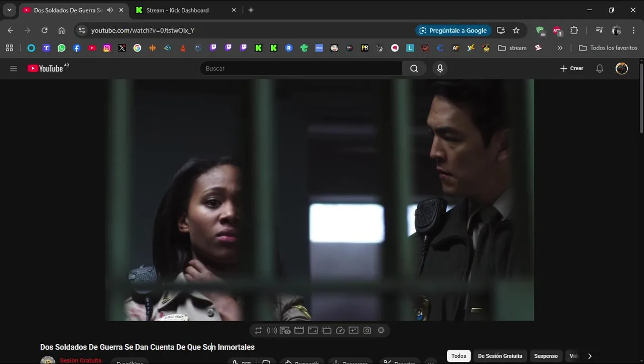Select the De Sesión Gratuita chip

500,356
